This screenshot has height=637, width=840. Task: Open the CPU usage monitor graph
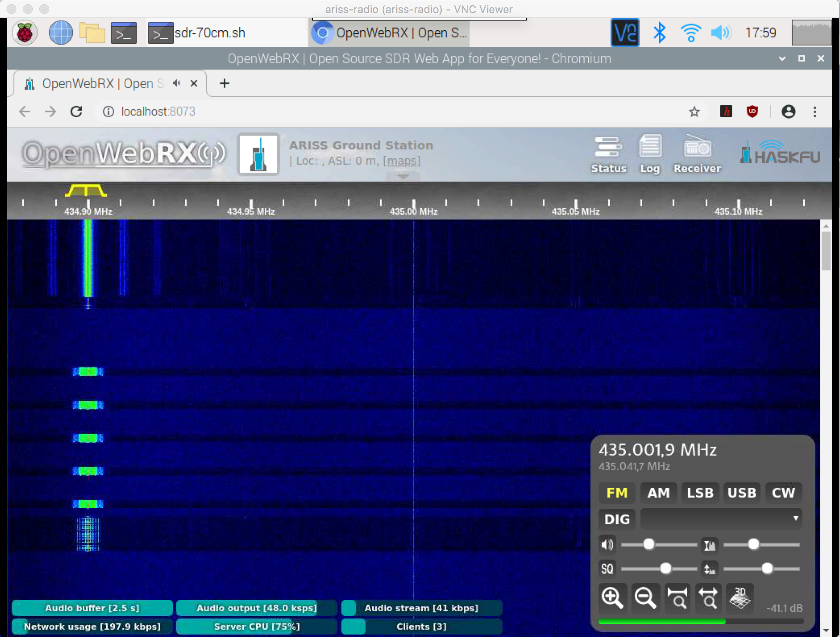pos(811,33)
